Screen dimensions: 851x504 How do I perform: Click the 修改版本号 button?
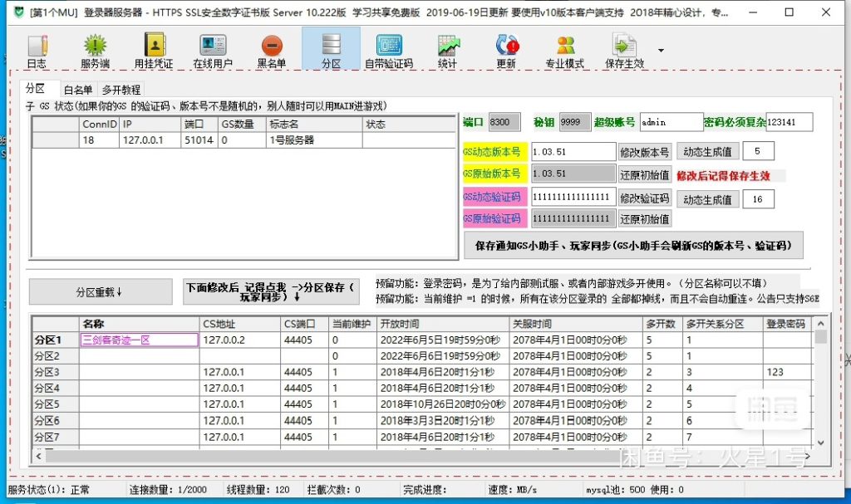click(x=644, y=152)
